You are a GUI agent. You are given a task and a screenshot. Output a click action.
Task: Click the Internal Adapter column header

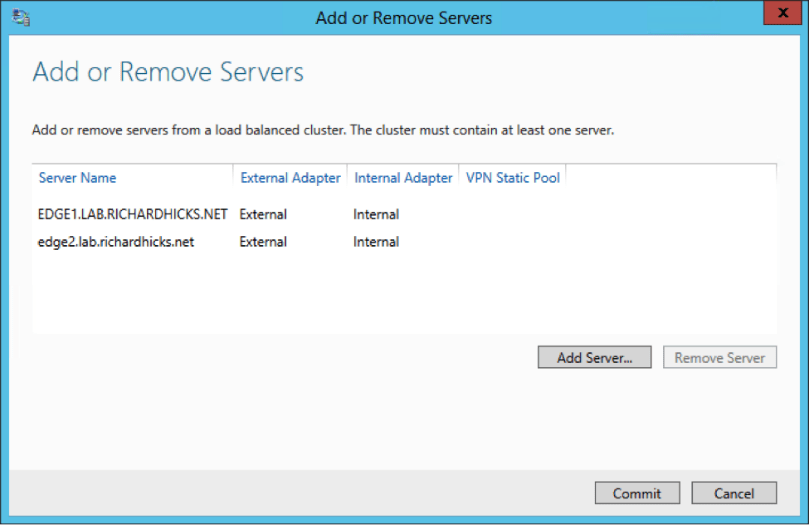tap(403, 178)
